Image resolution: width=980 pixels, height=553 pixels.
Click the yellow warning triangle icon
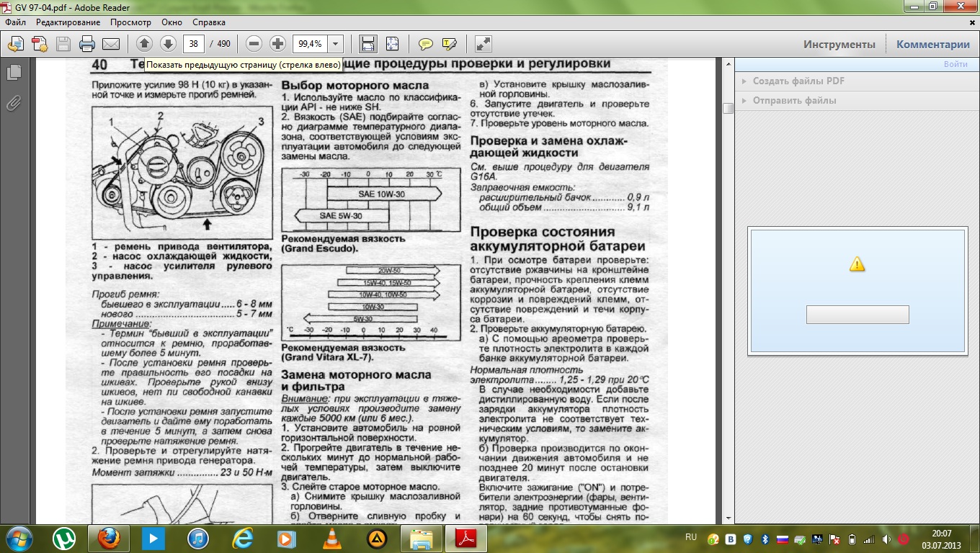pos(857,264)
